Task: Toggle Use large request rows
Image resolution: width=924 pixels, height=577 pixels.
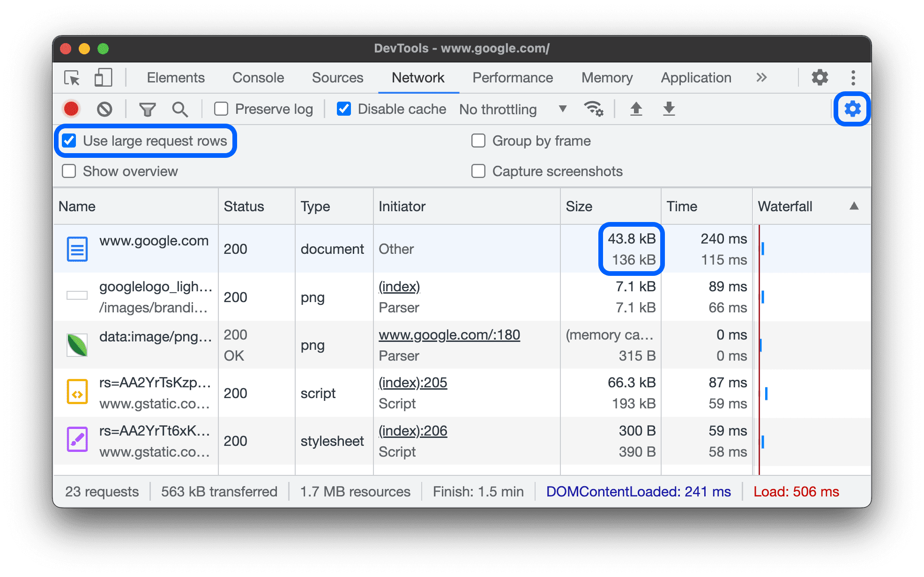Action: (69, 139)
